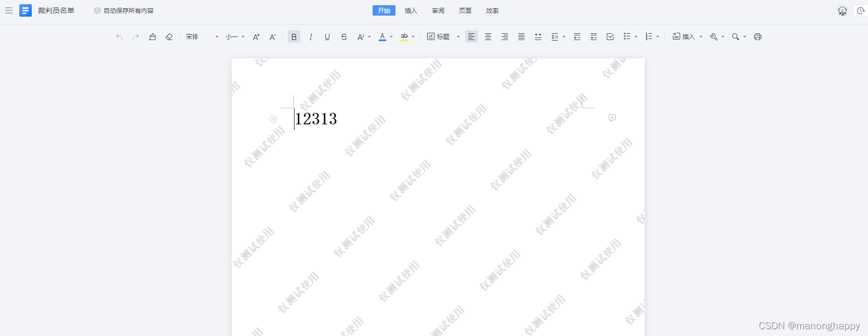Apply the yellow highlight color
Screen dimensions: 868x336
404,37
